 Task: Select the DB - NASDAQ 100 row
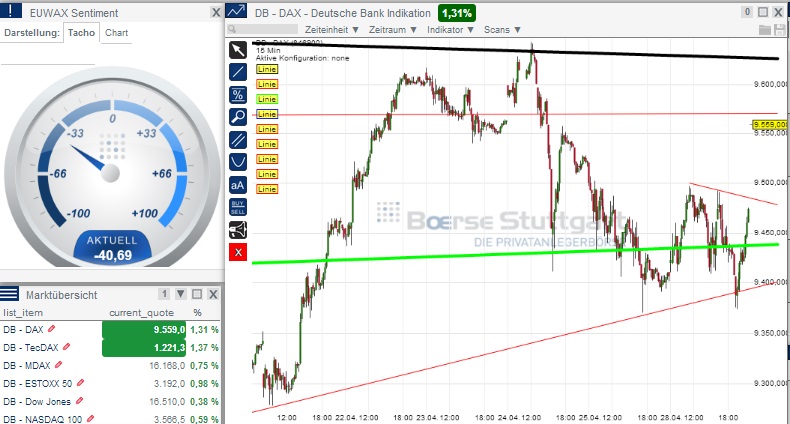[x=111, y=418]
